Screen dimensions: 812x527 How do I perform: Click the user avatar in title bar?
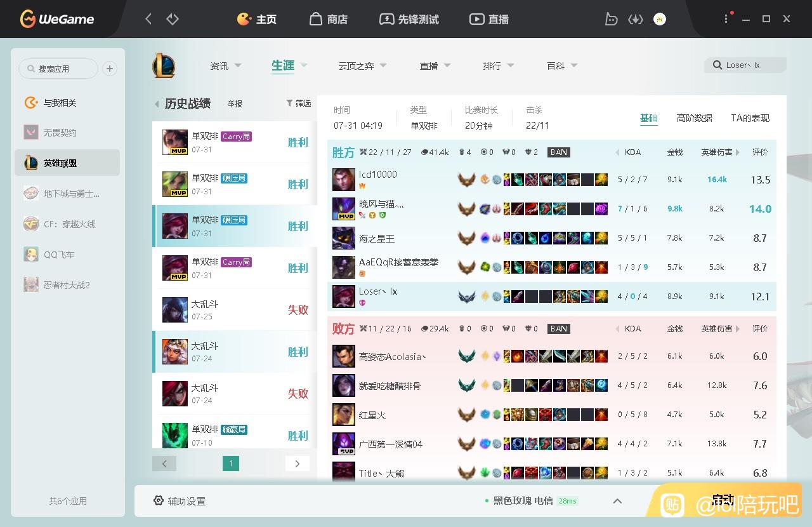click(660, 19)
